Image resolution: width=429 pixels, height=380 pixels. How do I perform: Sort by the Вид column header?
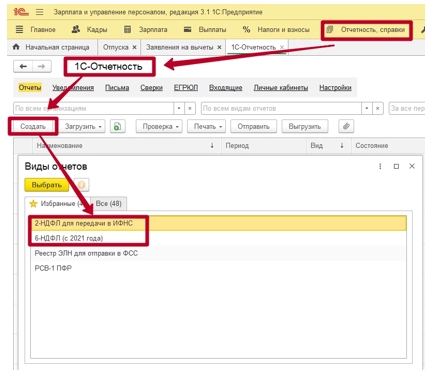[328, 146]
